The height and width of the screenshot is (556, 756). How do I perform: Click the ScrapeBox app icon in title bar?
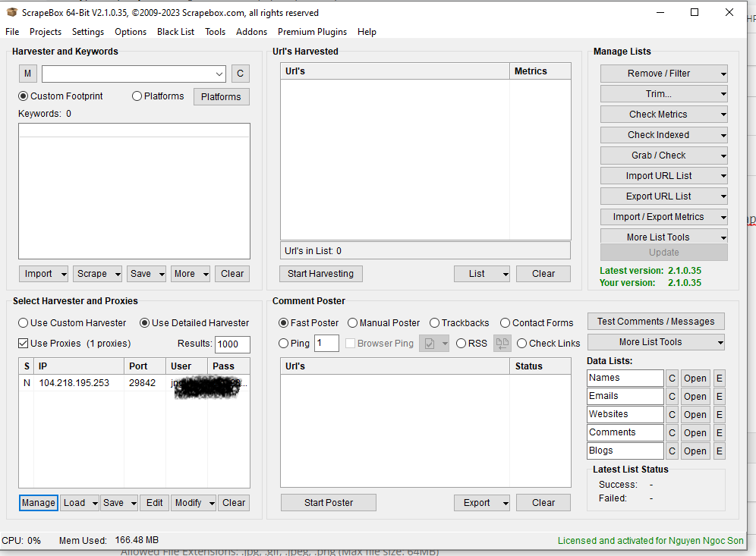pyautogui.click(x=11, y=13)
